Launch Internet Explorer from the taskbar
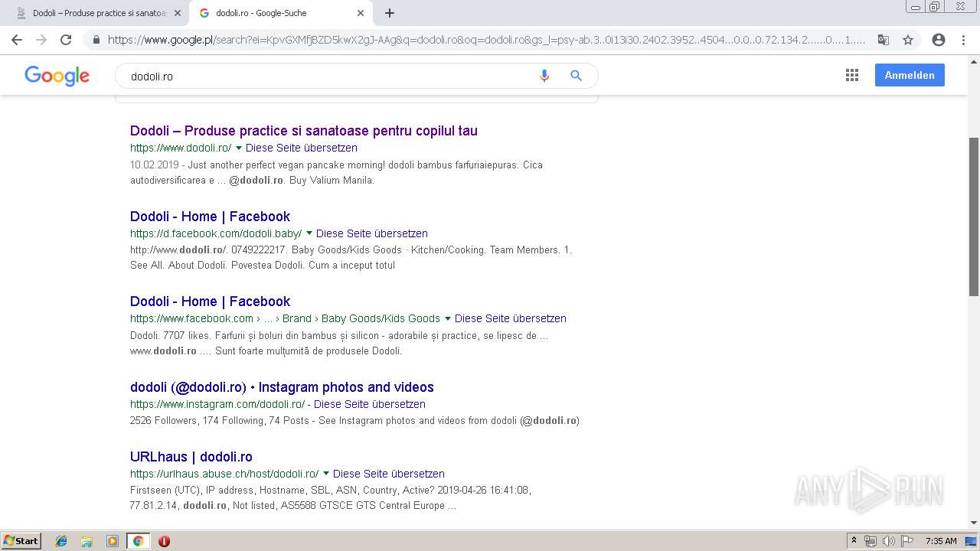The height and width of the screenshot is (551, 980). (x=61, y=541)
